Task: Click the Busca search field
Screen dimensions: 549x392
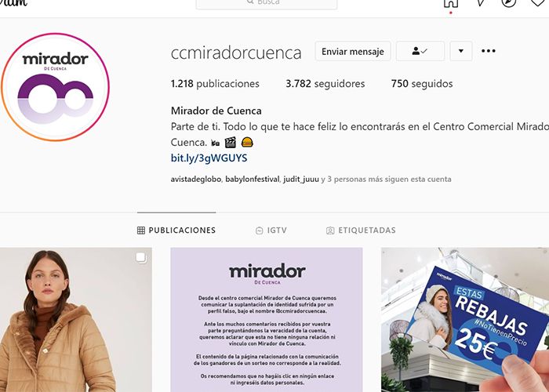Action: click(x=267, y=3)
